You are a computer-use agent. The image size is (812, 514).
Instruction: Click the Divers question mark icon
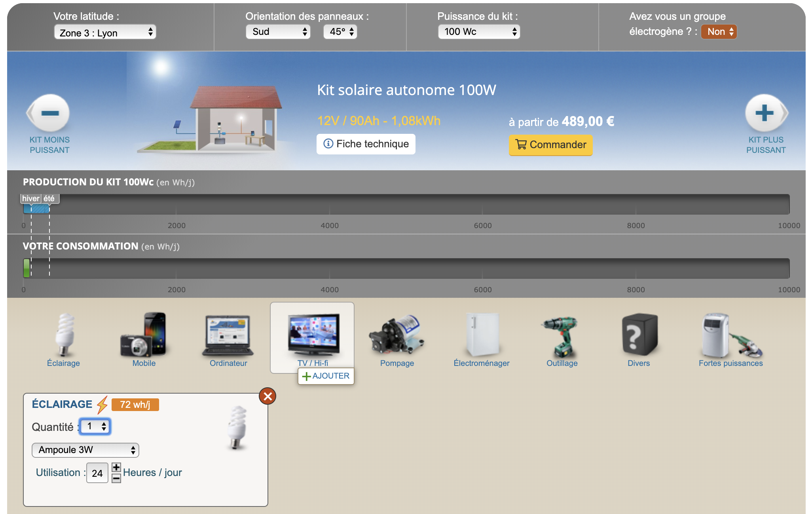pyautogui.click(x=639, y=336)
